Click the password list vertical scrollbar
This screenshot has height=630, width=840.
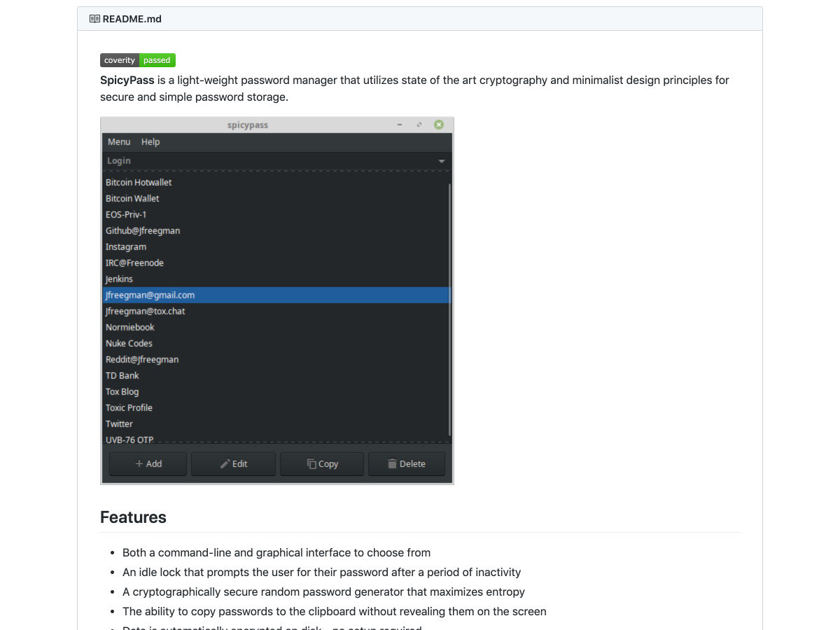tap(449, 308)
